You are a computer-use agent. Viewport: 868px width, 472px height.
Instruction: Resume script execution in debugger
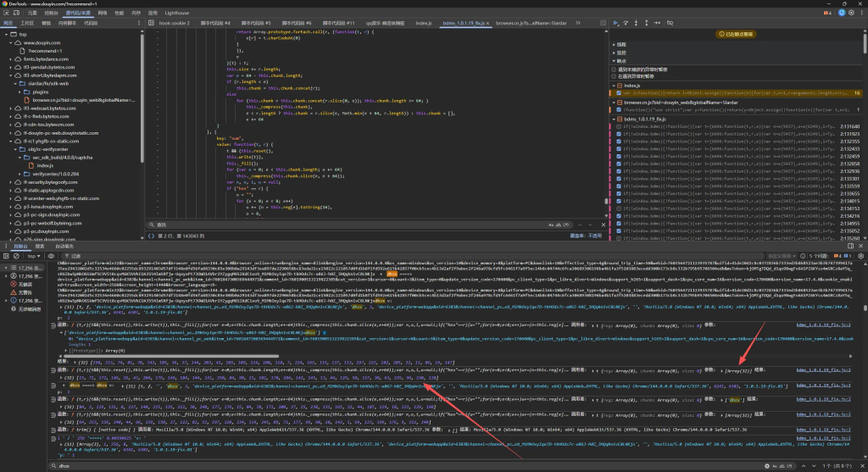(x=616, y=24)
